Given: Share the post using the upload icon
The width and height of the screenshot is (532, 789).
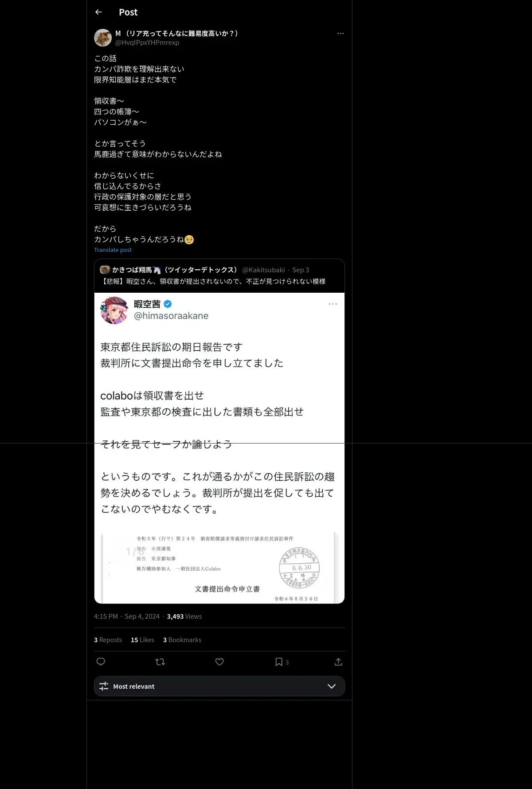Looking at the screenshot, I should (x=338, y=662).
